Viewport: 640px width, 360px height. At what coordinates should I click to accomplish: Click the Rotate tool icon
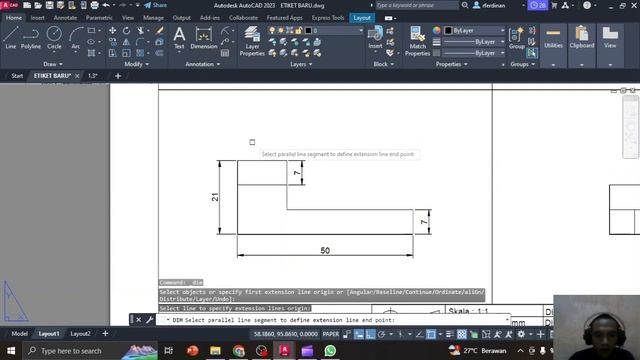(126, 31)
